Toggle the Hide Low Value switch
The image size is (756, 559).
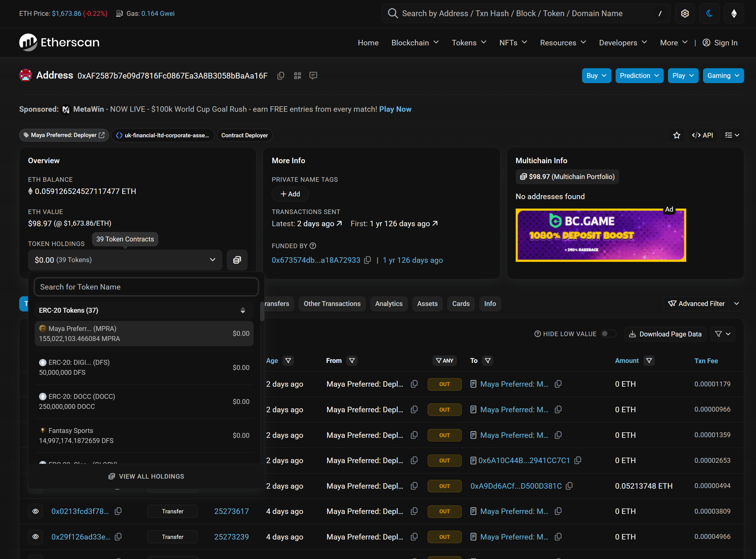608,334
